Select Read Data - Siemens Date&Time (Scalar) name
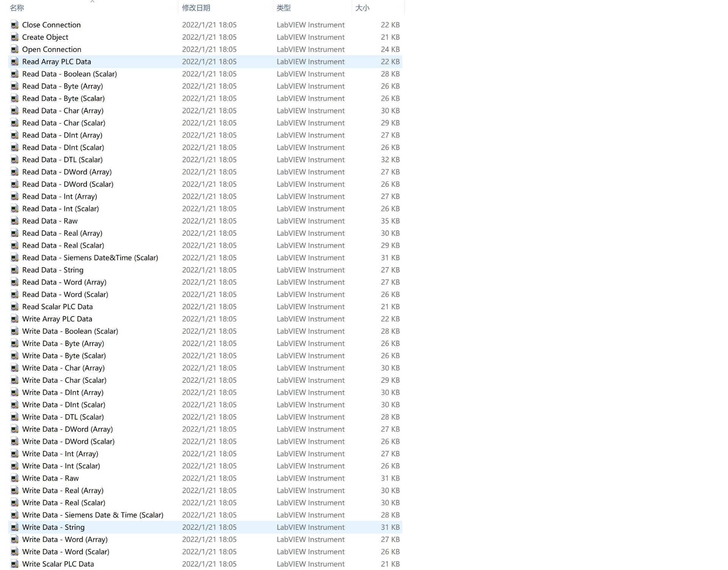728x570 pixels. 90,258
